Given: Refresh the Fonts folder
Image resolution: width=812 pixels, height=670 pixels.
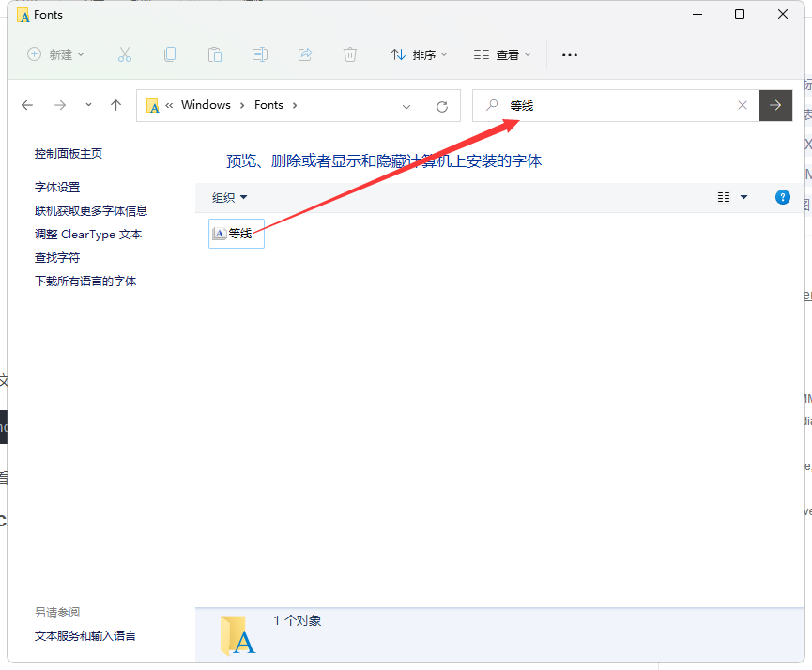Looking at the screenshot, I should [442, 105].
